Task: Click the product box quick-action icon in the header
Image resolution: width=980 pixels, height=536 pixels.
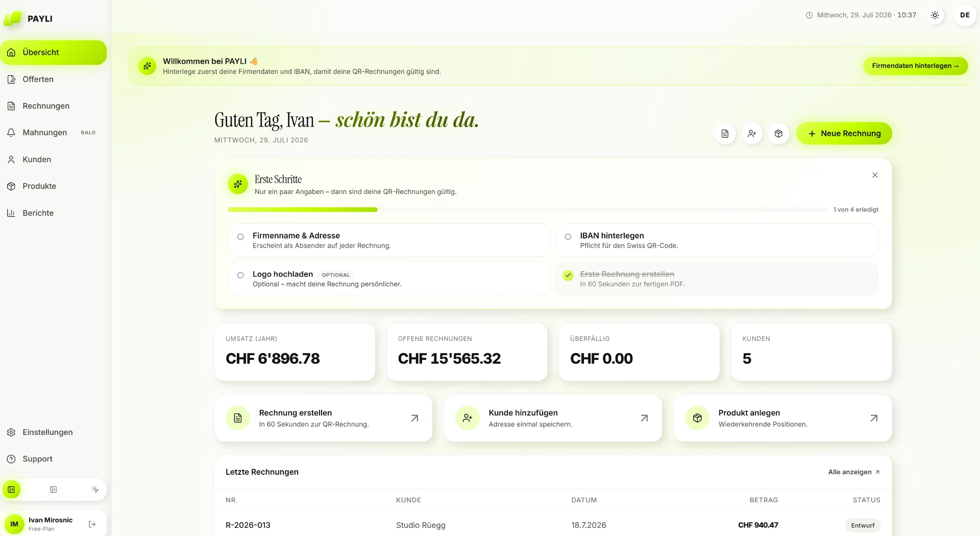Action: [778, 134]
